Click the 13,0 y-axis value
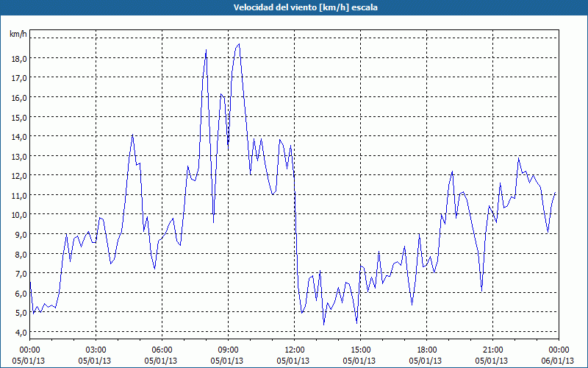The height and width of the screenshot is (368, 588). (x=20, y=156)
